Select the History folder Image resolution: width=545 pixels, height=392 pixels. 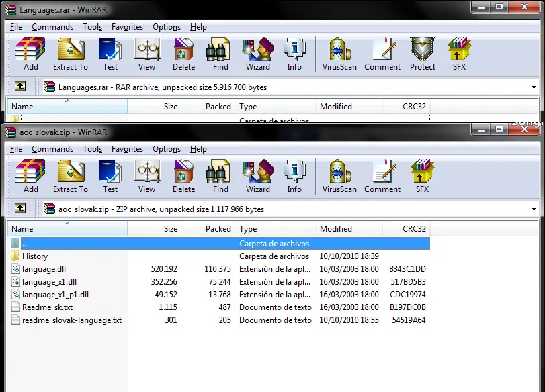point(219,256)
